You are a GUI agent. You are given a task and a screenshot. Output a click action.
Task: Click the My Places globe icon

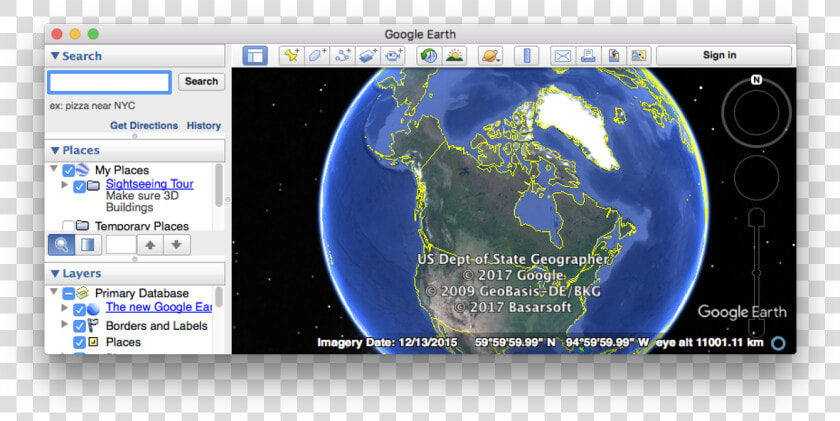pyautogui.click(x=82, y=170)
